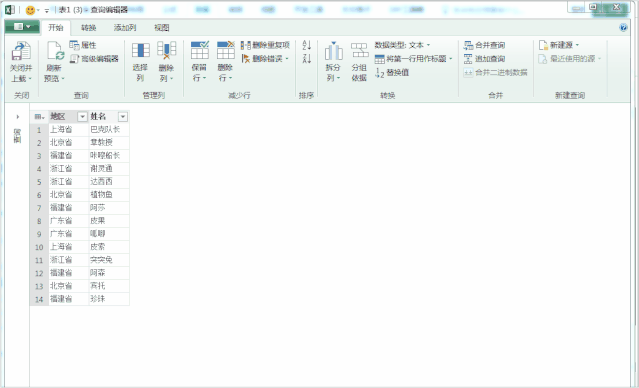
Task: Switch to the 开始 tab
Action: click(56, 28)
